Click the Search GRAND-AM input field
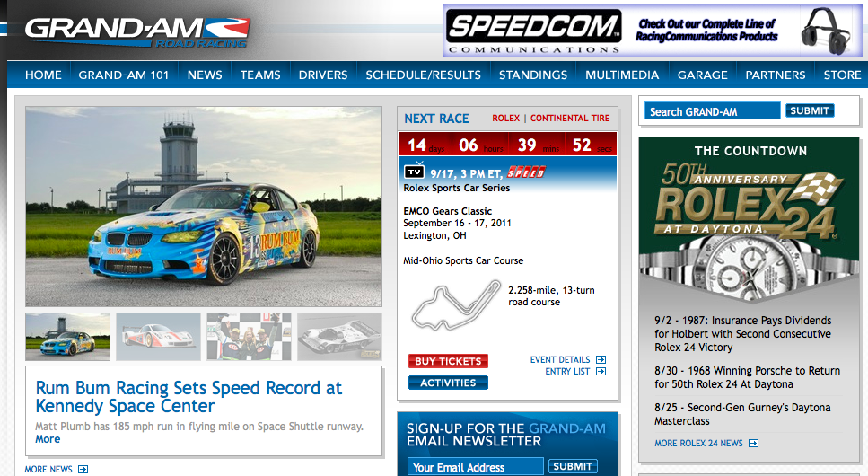 click(x=713, y=111)
